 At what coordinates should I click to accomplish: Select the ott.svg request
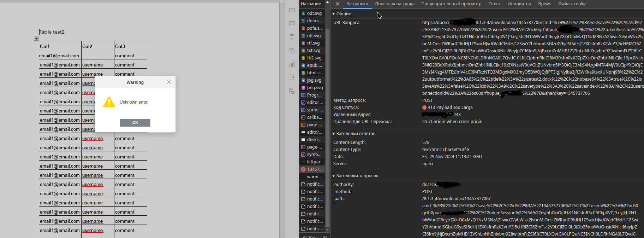coord(312,36)
